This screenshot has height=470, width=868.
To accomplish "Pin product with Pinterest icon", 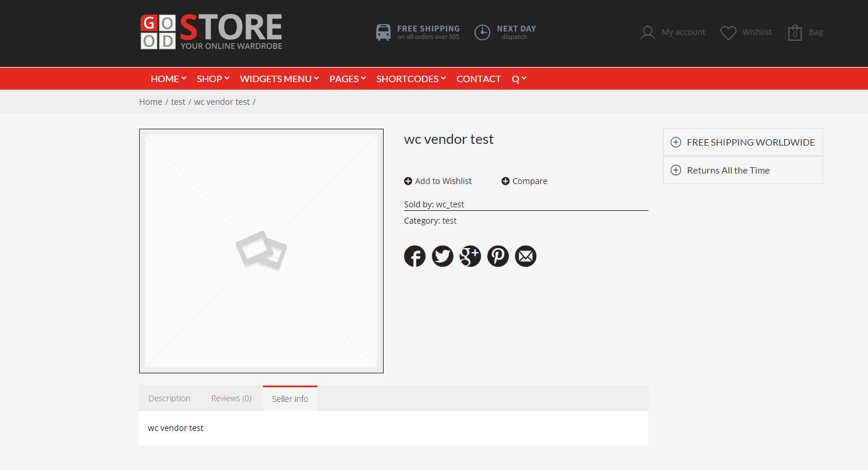I will (498, 256).
